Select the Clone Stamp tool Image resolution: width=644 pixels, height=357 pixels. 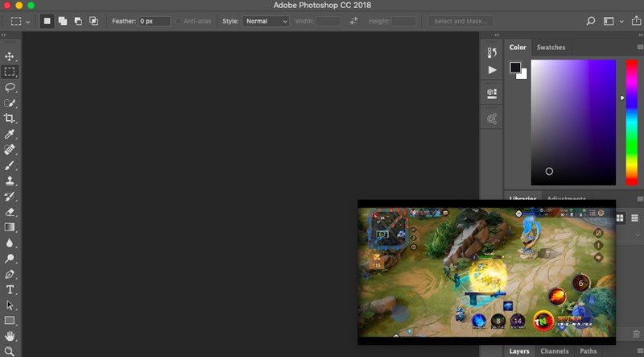10,181
